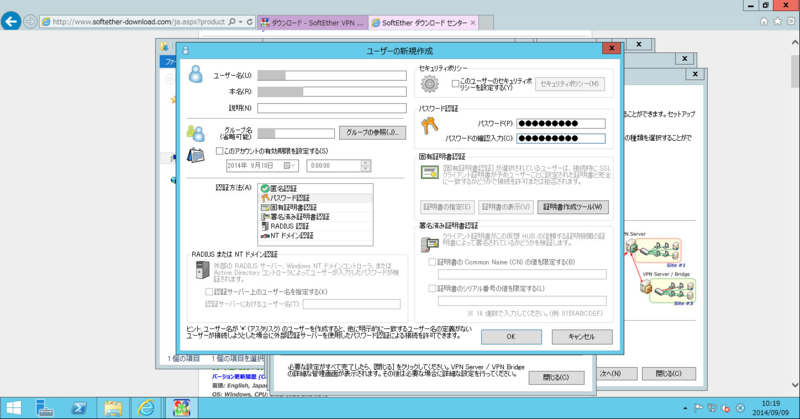This screenshot has height=419, width=800.
Task: Switch to SoftEther ダウンロード センター tab
Action: coord(423,22)
